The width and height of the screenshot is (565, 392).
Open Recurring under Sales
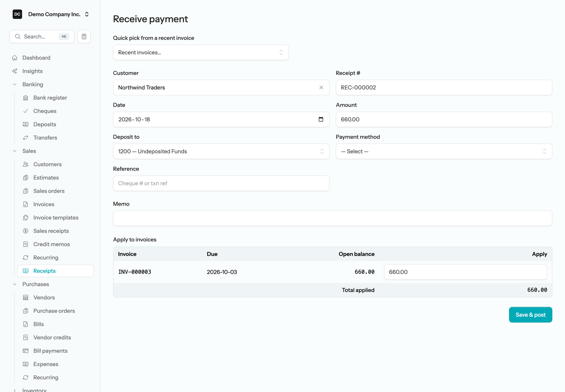(56, 258)
